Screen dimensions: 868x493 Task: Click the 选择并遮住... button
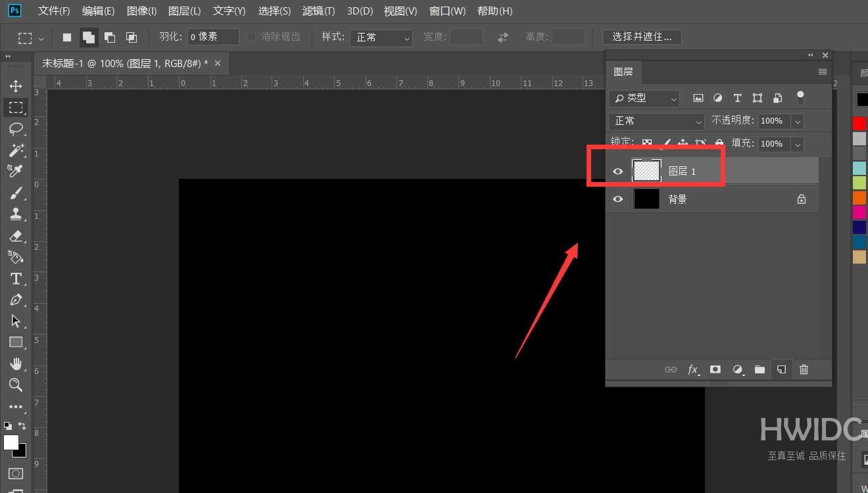point(642,37)
